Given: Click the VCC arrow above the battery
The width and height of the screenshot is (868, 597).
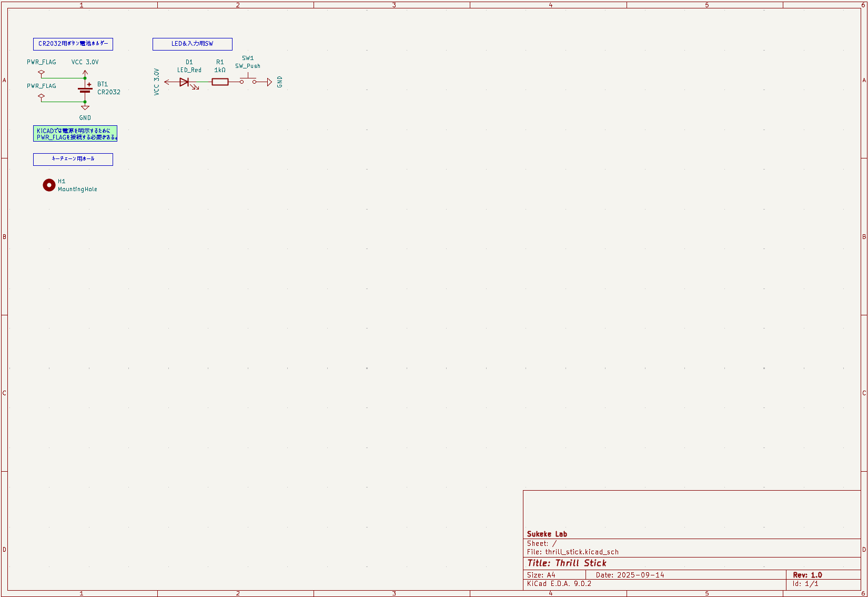Looking at the screenshot, I should click(85, 73).
